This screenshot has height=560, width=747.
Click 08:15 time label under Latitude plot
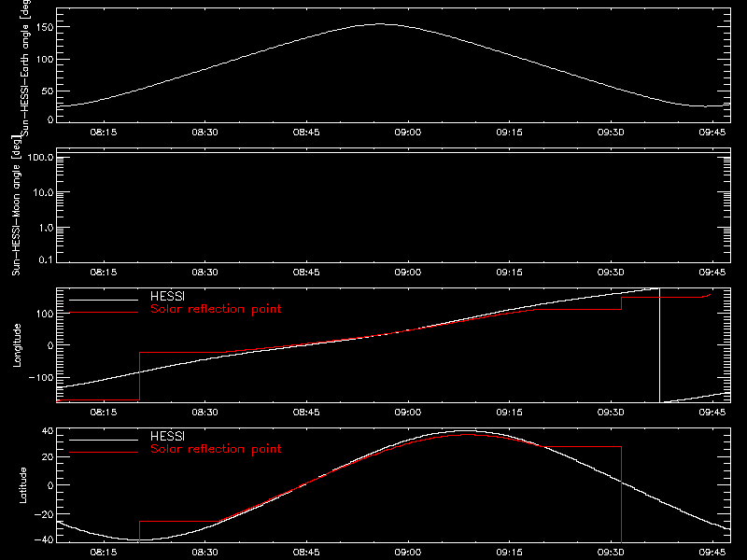pyautogui.click(x=104, y=552)
